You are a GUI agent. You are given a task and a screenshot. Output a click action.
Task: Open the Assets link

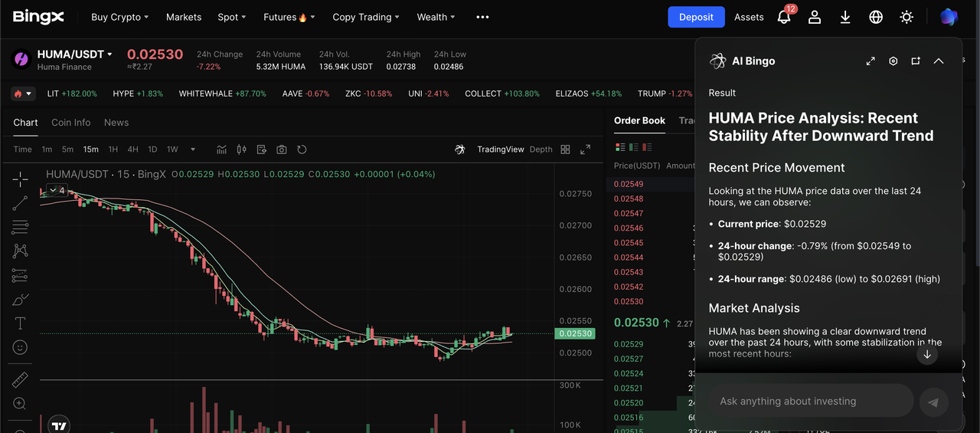(x=749, y=17)
